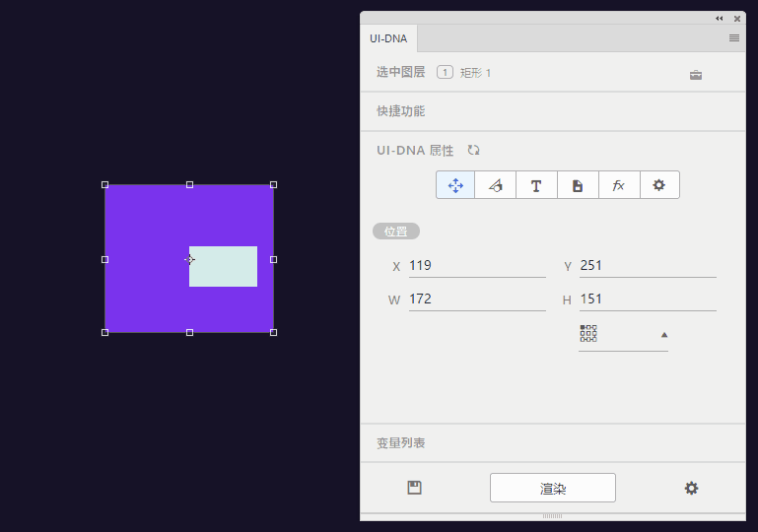Click the layer name 矩形 1
The image size is (758, 532).
pos(475,73)
